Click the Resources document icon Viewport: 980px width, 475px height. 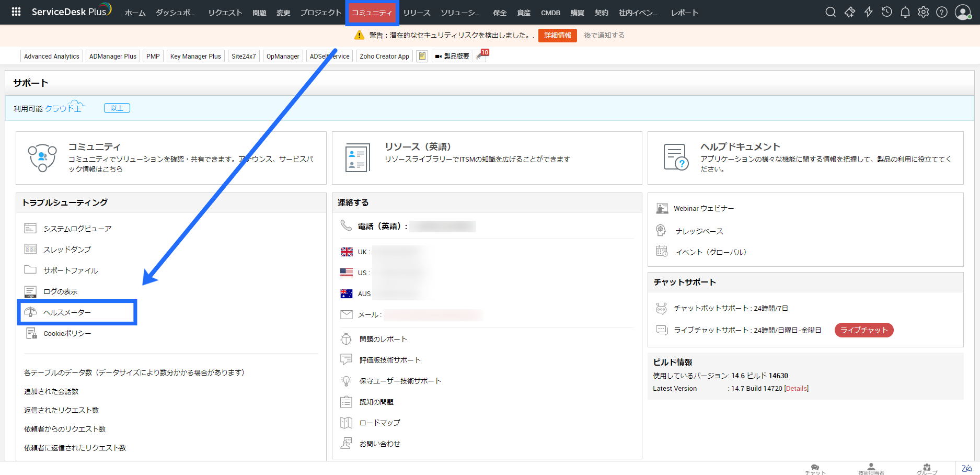(x=358, y=157)
